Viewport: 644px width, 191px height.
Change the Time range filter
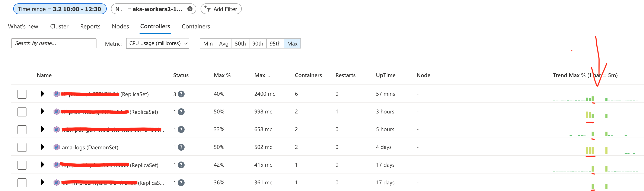(60, 9)
